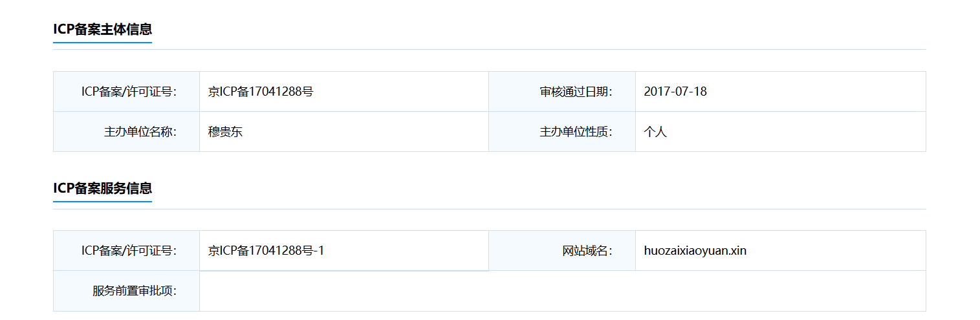This screenshot has width=980, height=320.
Task: Click the approval date 2017-07-18
Action: [675, 92]
